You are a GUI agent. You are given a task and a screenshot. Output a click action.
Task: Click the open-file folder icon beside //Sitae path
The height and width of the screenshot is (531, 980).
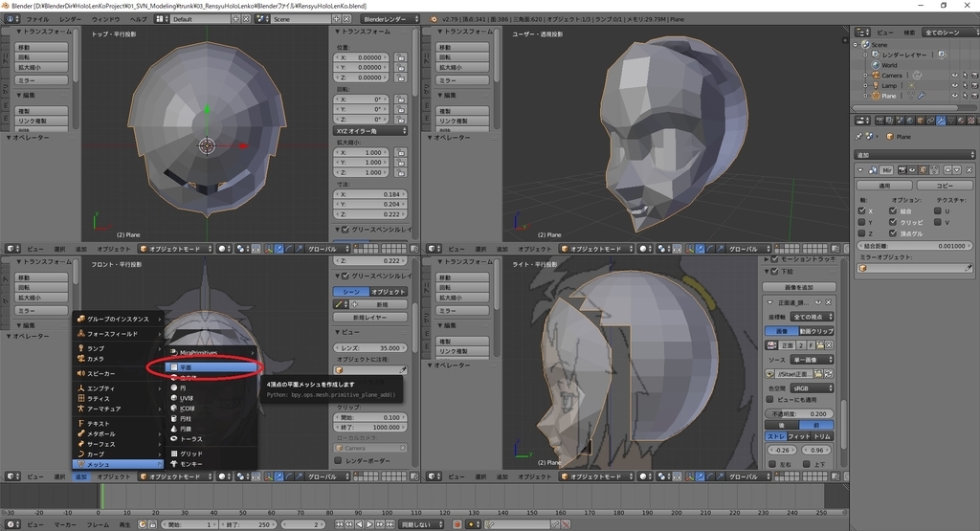click(x=818, y=373)
